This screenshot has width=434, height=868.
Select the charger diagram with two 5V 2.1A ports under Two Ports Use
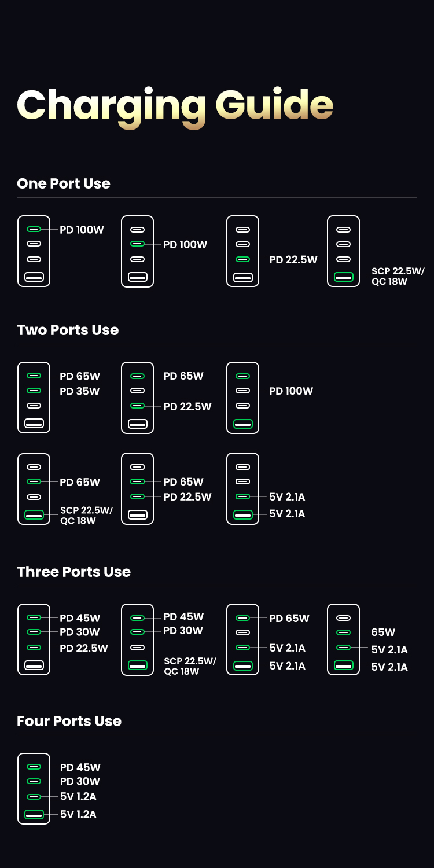click(242, 489)
